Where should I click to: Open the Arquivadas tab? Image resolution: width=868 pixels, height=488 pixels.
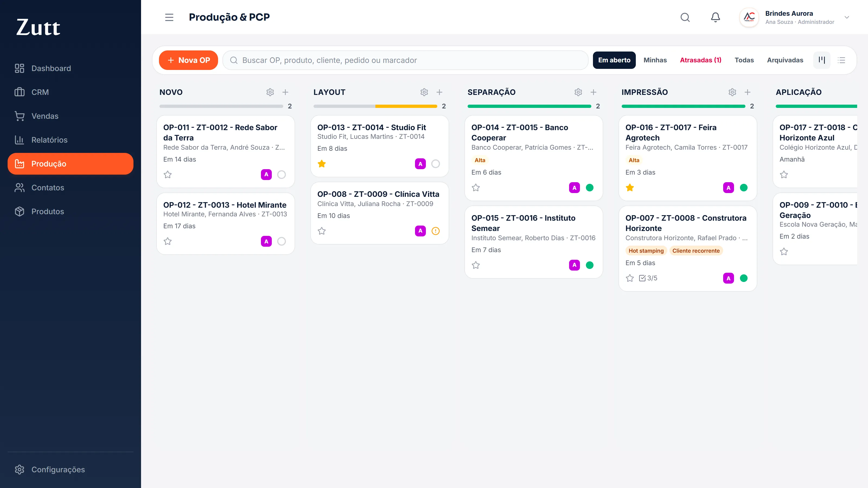pos(785,60)
